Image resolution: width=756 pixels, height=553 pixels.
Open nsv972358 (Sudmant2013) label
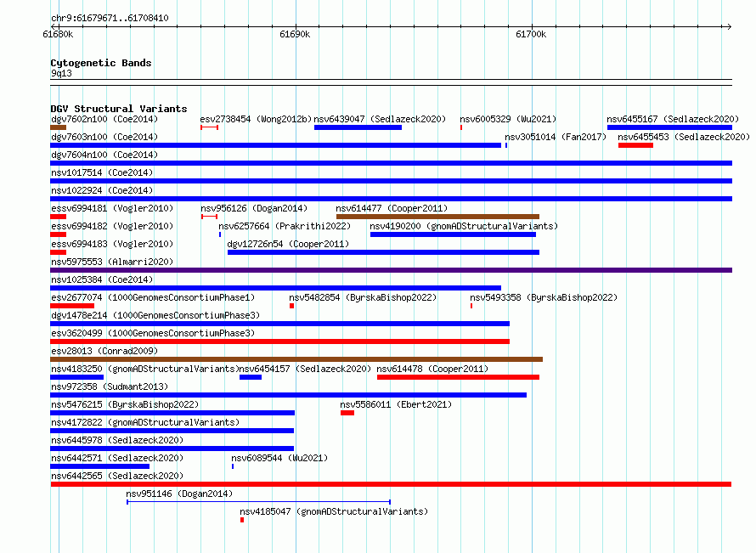point(110,387)
